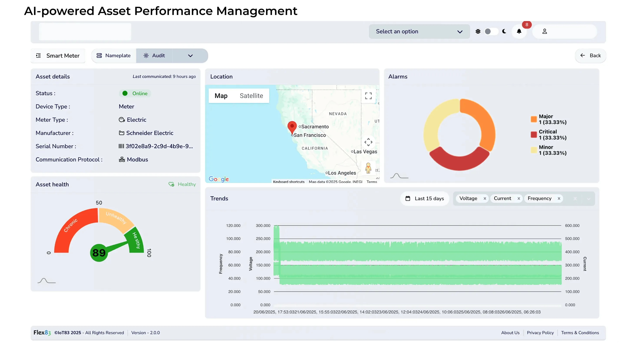
Task: Click the map camera pan control
Action: coord(368,142)
